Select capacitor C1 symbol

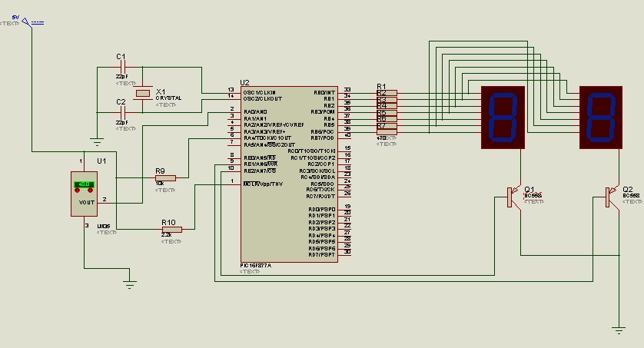(121, 67)
